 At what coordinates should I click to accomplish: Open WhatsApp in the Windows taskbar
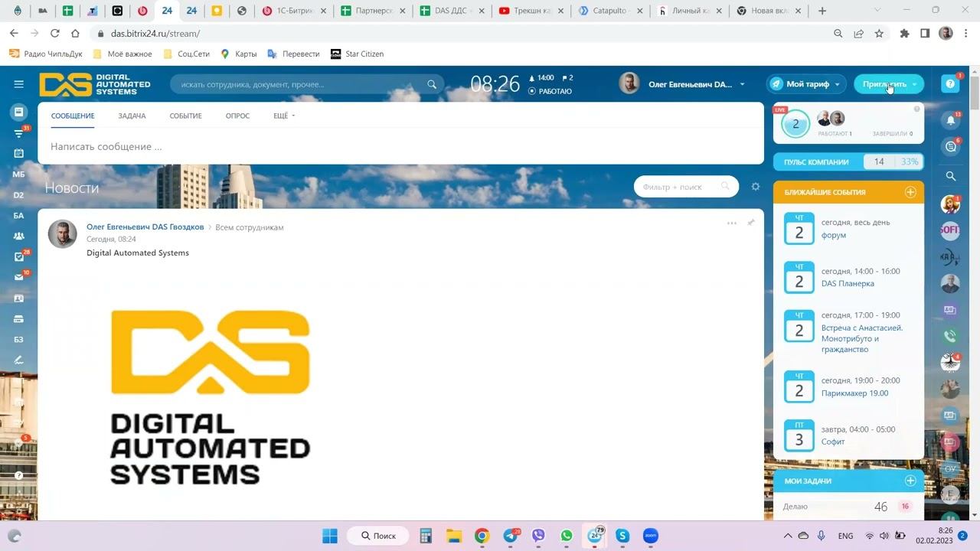(x=567, y=536)
